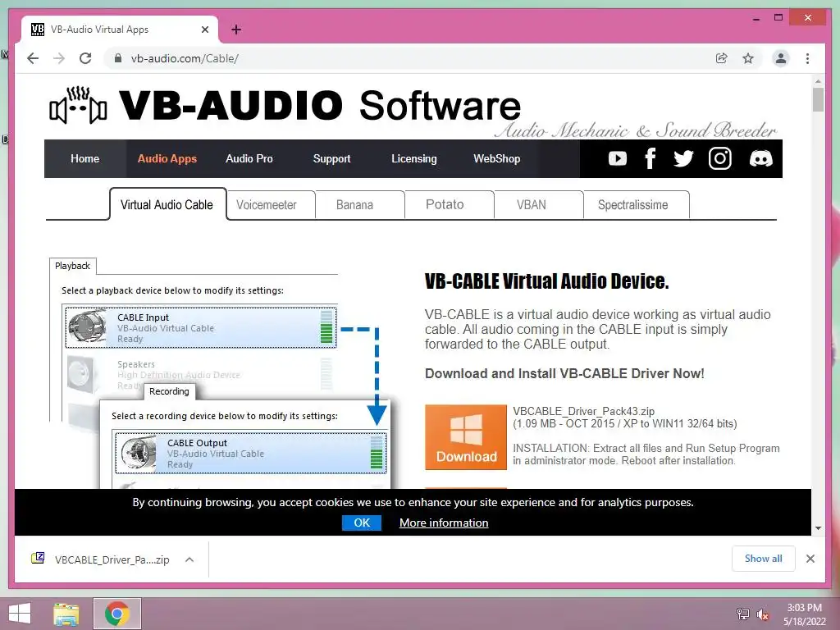Switch to the Banana tab
The height and width of the screenshot is (630, 840).
click(359, 204)
